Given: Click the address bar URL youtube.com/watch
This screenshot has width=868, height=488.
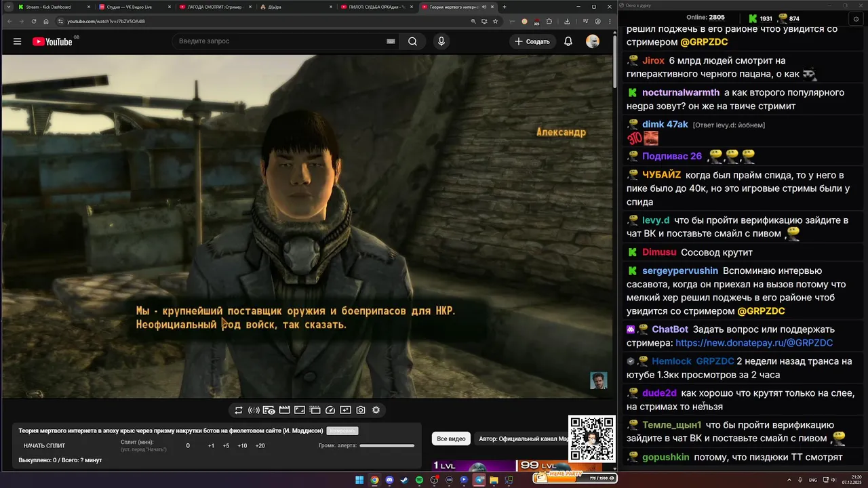Looking at the screenshot, I should pos(106,21).
